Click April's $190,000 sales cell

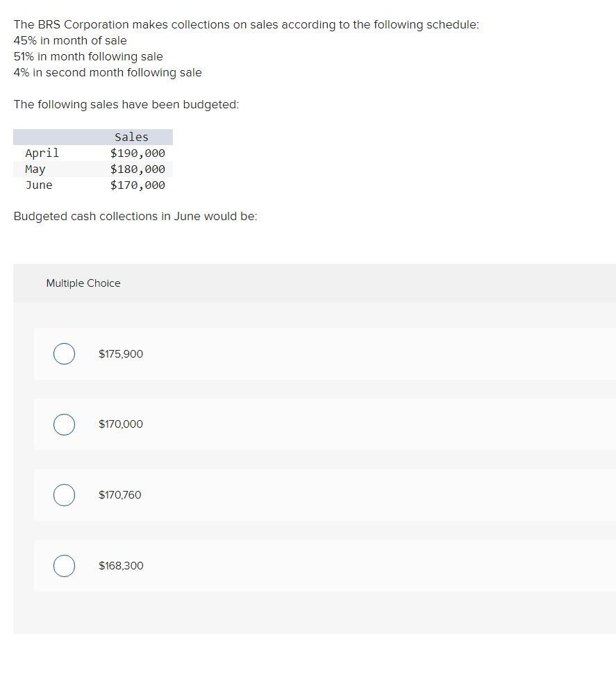(x=138, y=153)
